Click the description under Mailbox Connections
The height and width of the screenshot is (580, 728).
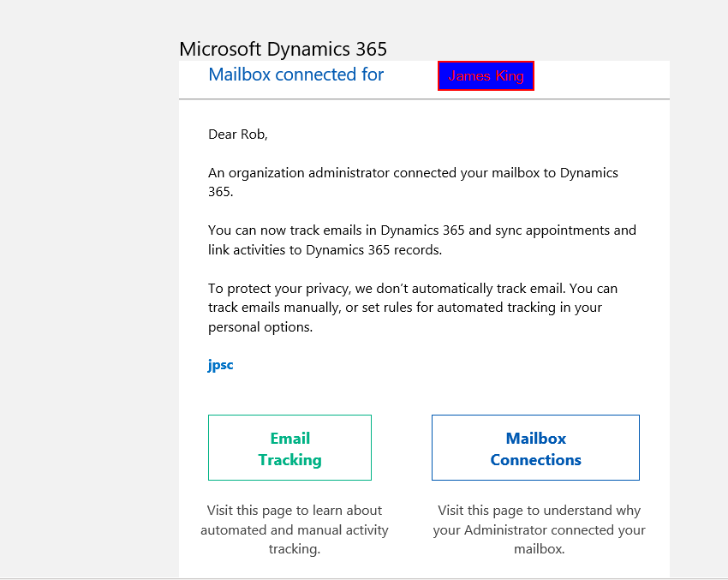click(x=539, y=529)
